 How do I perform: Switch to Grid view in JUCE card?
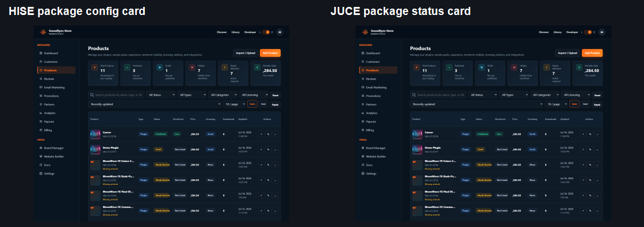(x=585, y=104)
